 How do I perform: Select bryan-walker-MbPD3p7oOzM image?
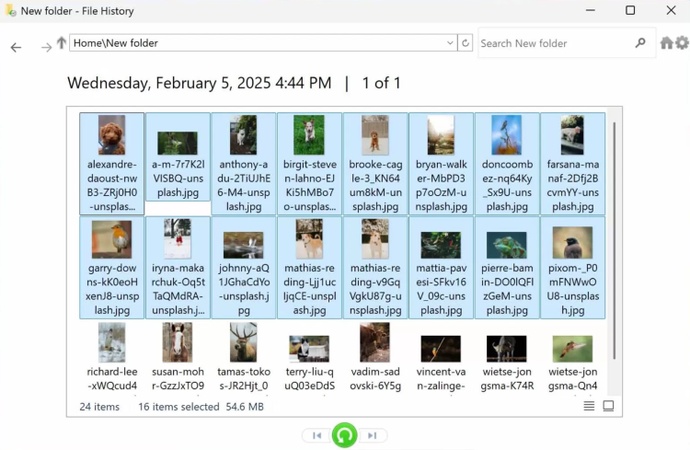[x=441, y=164]
